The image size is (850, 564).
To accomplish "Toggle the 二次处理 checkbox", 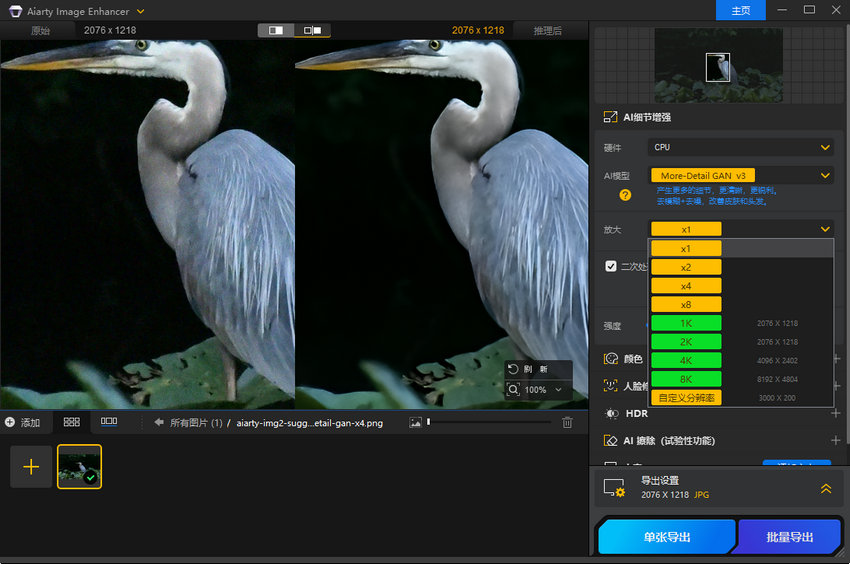I will pyautogui.click(x=611, y=266).
